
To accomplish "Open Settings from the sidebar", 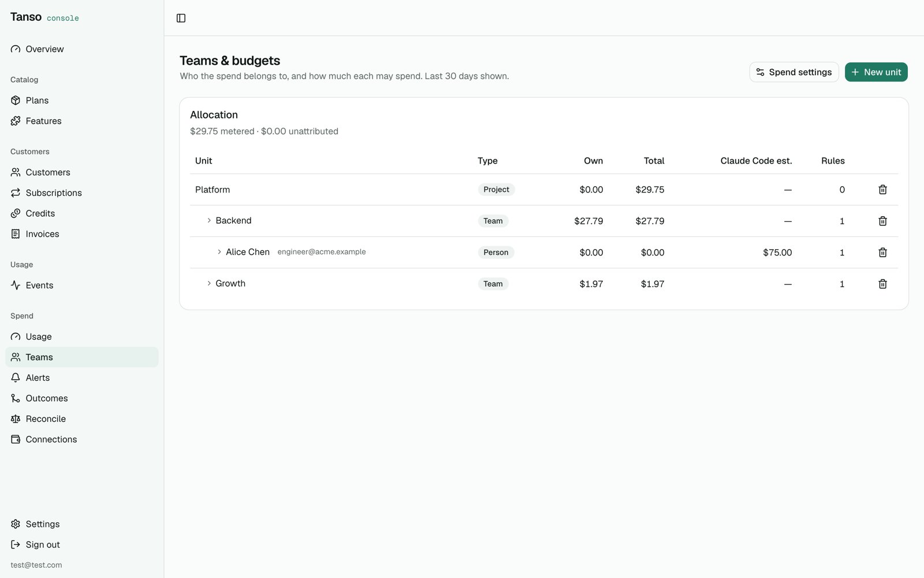I will tap(82, 524).
